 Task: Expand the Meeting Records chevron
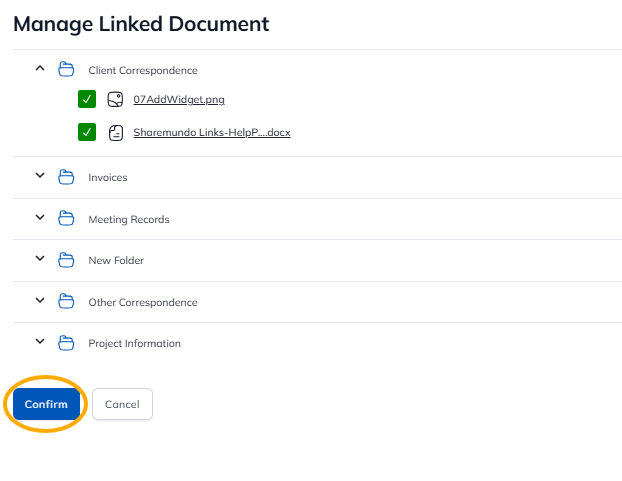coord(40,218)
